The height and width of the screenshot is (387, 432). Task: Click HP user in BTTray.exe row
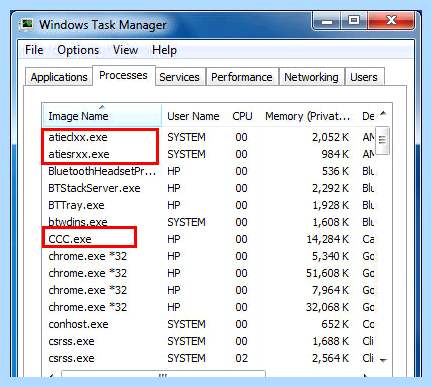[174, 205]
